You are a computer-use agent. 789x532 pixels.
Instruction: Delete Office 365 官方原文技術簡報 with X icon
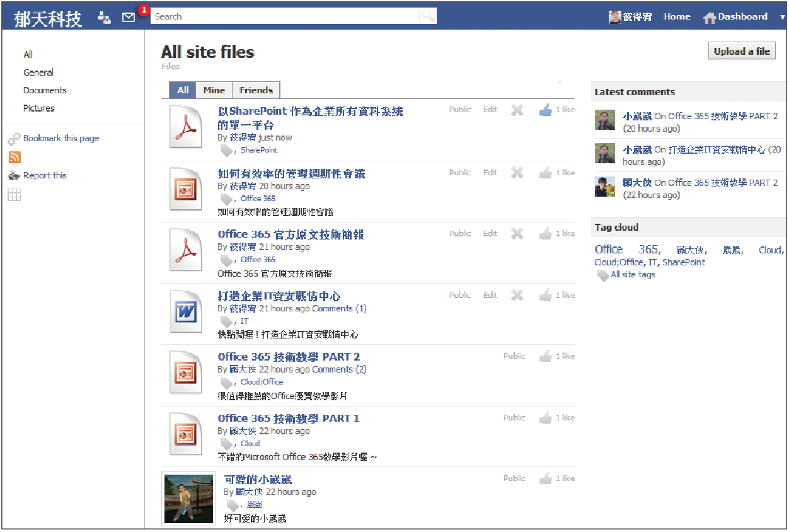(x=517, y=234)
